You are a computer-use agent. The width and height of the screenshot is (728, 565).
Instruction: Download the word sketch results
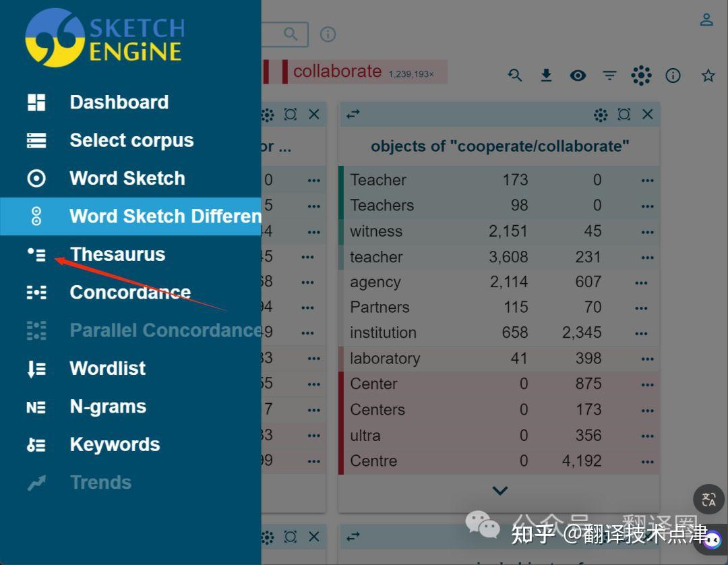pos(546,76)
